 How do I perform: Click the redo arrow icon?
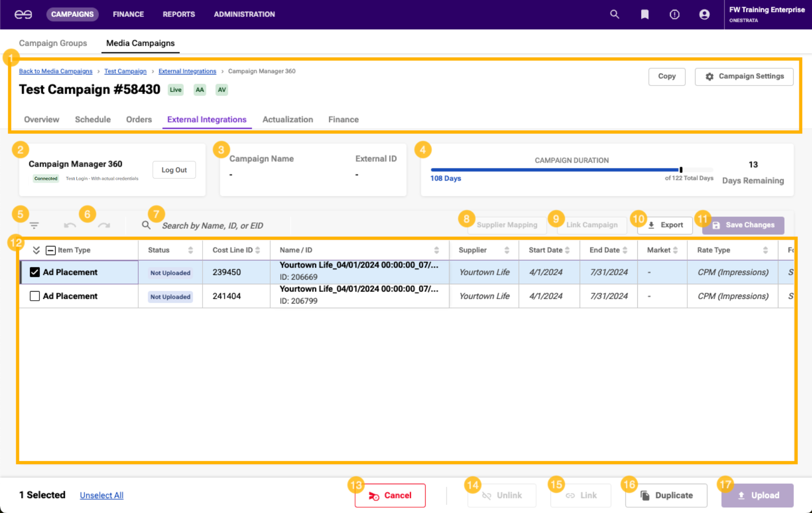pos(104,225)
